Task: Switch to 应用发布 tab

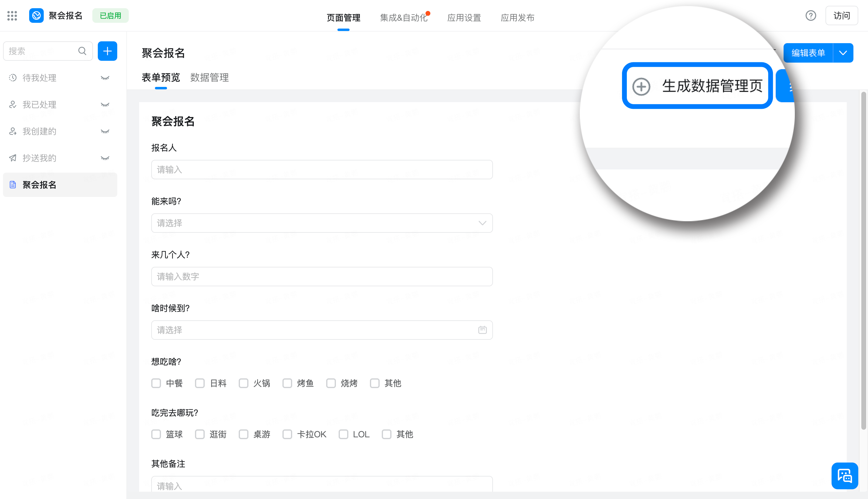Action: [518, 18]
